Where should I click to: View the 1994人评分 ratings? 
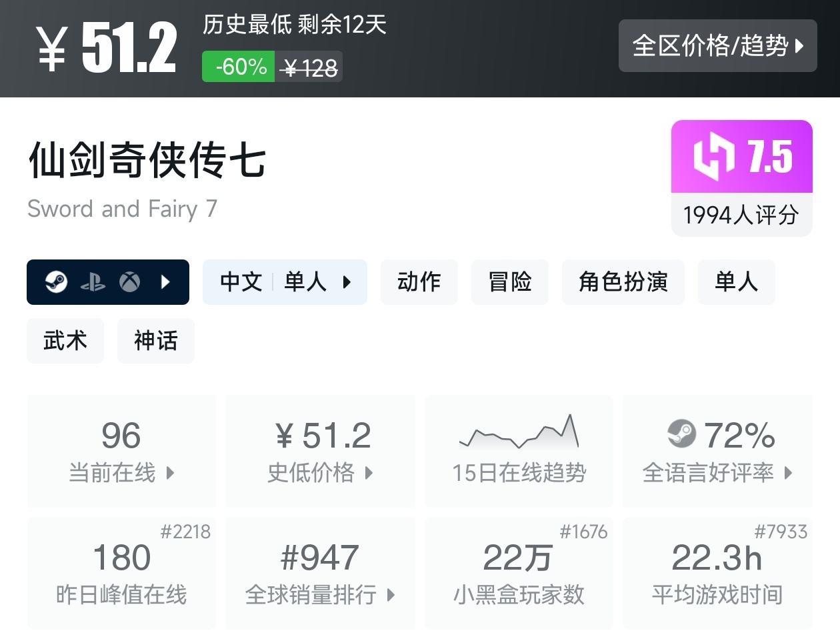click(x=741, y=215)
